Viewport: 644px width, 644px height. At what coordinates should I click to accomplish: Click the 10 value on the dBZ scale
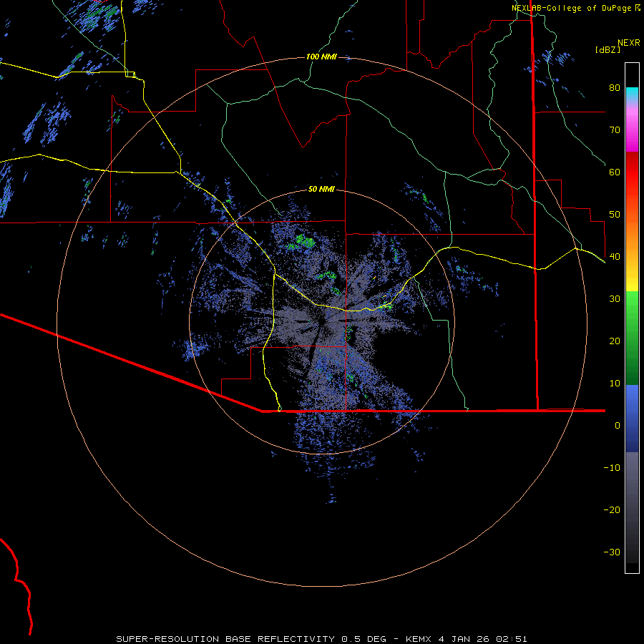[x=615, y=384]
